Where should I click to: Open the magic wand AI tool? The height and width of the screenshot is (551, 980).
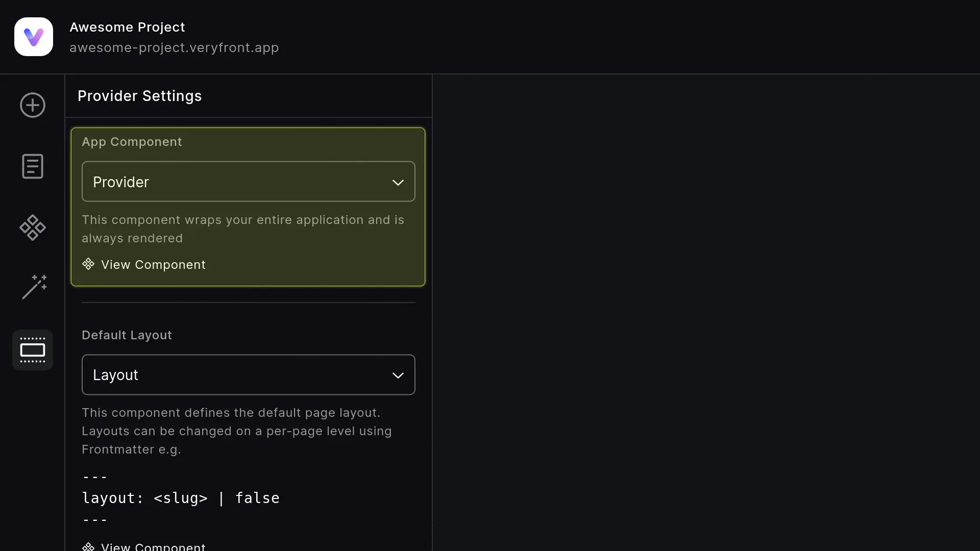tap(32, 287)
